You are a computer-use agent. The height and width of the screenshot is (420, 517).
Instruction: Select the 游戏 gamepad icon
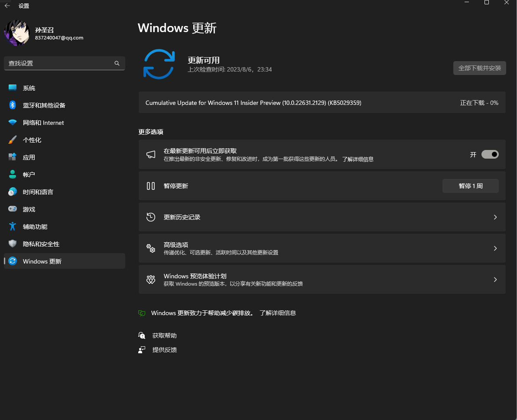(13, 209)
